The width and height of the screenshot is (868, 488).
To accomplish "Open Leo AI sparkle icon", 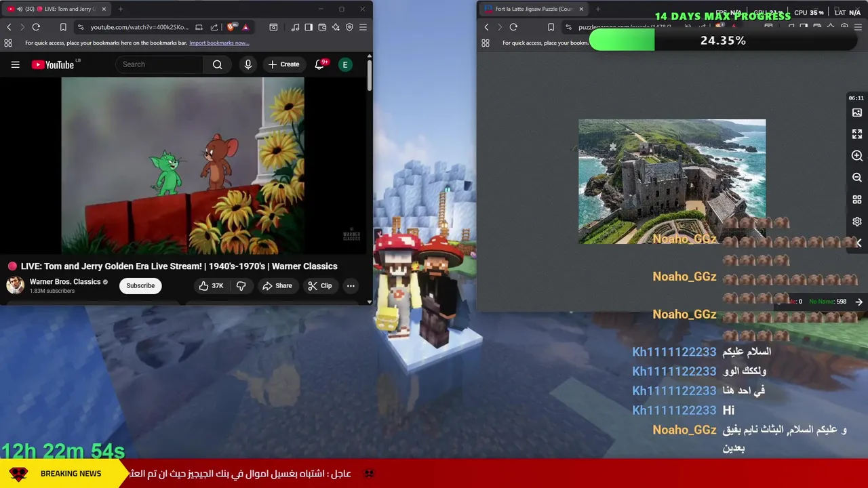I will [336, 27].
